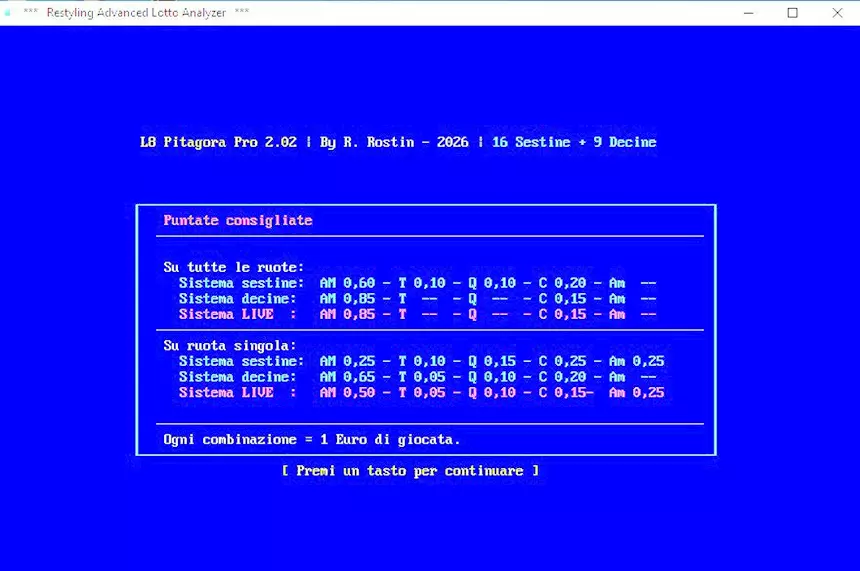Click 'Q 0,15' in single-wheel sestine row
860x571 pixels.
click(x=492, y=361)
